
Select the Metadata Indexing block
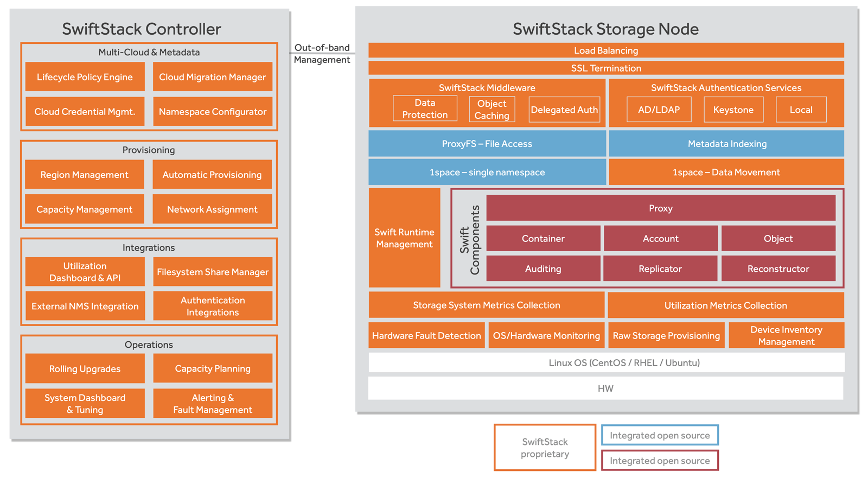727,144
